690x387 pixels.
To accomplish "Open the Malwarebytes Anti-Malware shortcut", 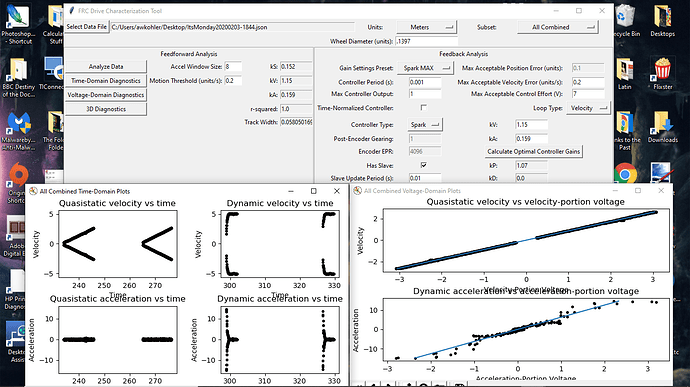I will (18, 130).
